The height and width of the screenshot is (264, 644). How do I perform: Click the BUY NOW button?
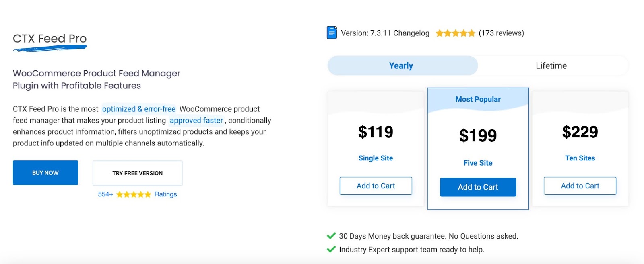coord(45,173)
